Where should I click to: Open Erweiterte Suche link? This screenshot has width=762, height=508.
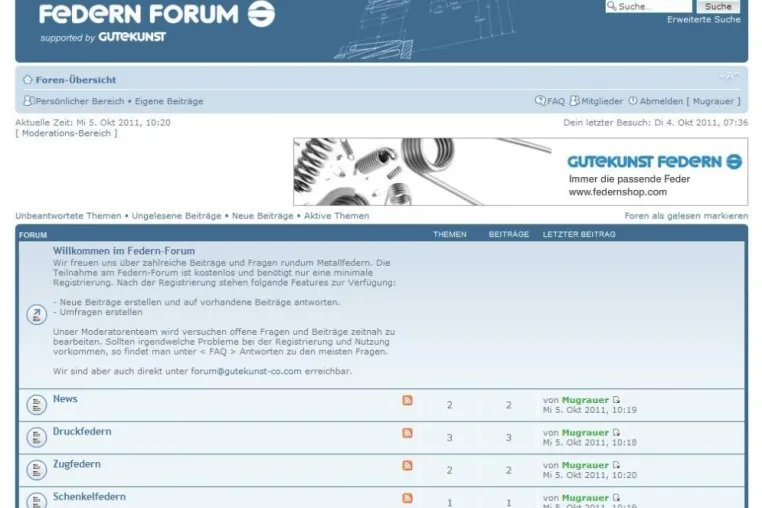point(703,19)
